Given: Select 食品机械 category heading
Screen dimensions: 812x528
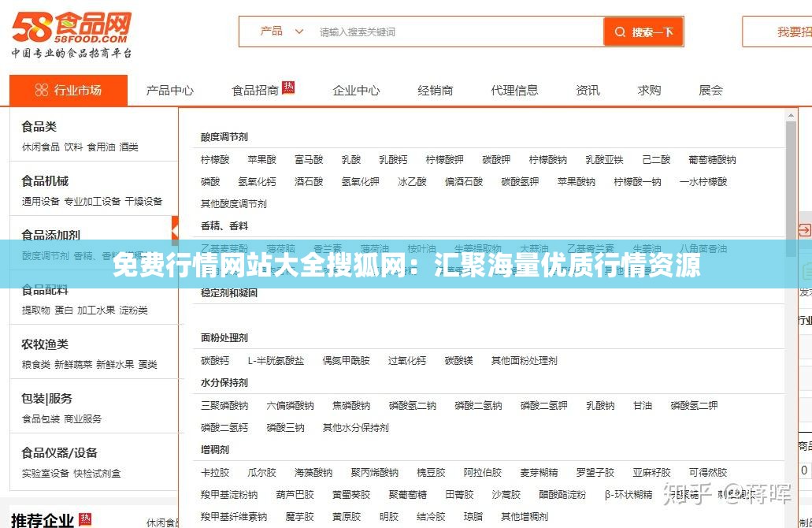Looking at the screenshot, I should pyautogui.click(x=45, y=180).
